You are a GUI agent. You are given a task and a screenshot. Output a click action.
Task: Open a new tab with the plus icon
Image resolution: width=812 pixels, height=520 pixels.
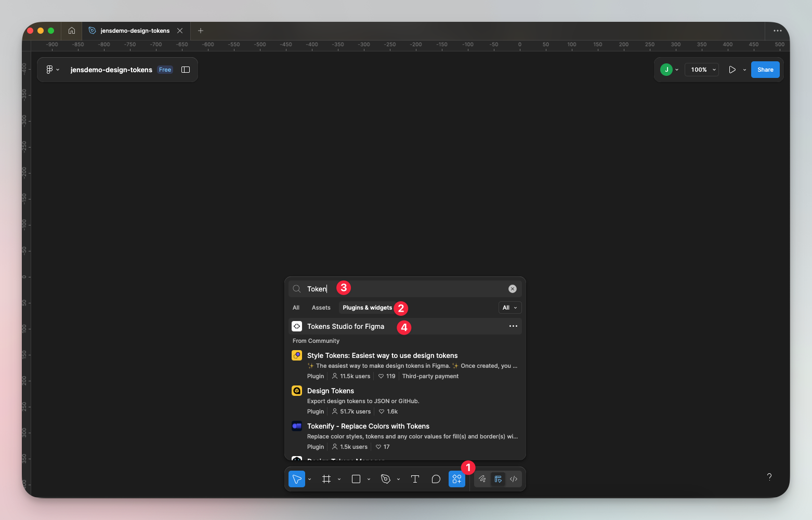[x=201, y=31]
